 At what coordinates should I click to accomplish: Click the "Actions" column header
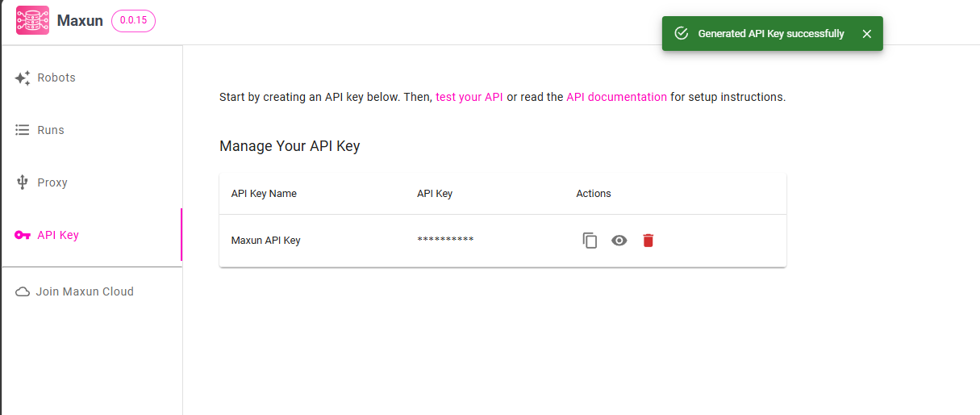coord(594,194)
